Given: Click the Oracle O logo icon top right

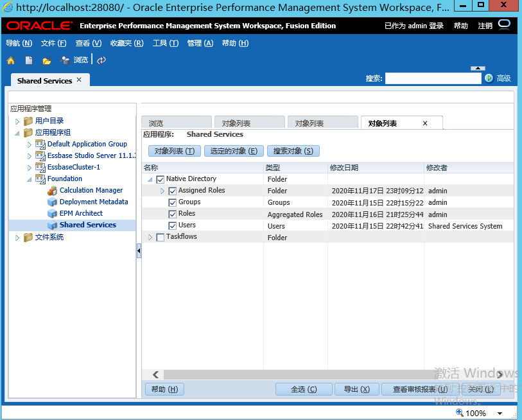Looking at the screenshot, I should [x=504, y=24].
